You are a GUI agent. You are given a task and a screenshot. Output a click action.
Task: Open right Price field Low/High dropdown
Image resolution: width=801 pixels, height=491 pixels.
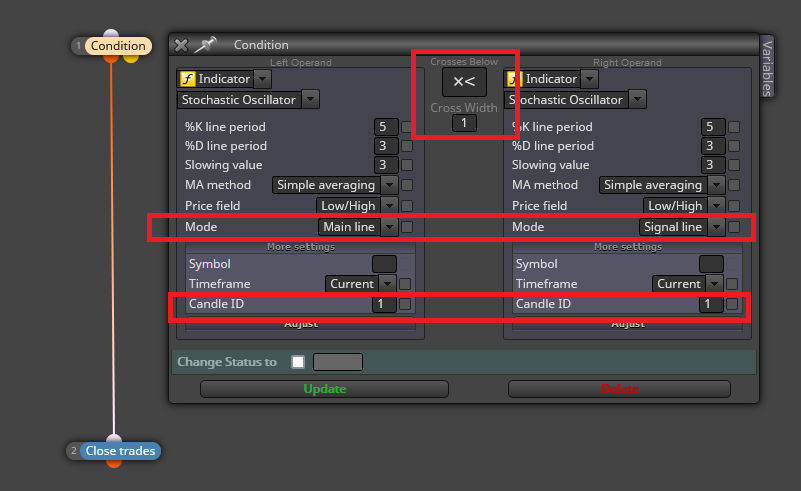point(716,206)
